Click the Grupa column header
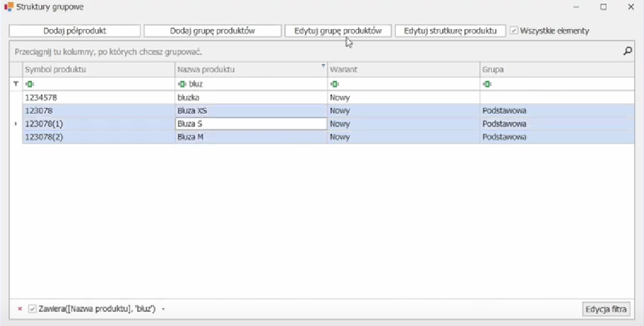The height and width of the screenshot is (326, 644). pos(556,70)
